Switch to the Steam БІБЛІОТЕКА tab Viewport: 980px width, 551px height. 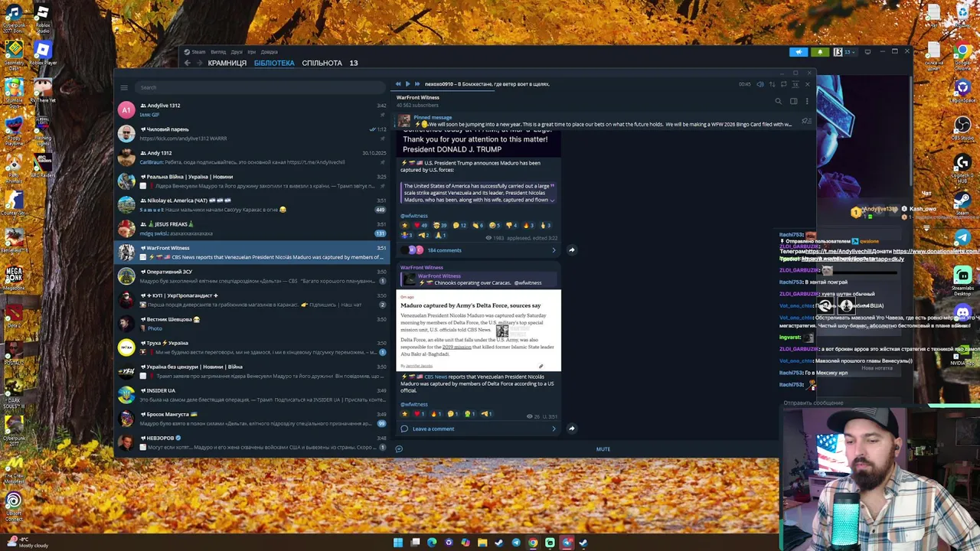[274, 63]
